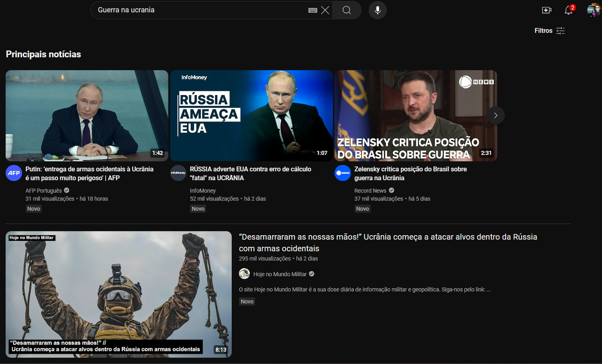Viewport: 602px width, 364px height.
Task: Clear search text with the X icon
Action: point(325,10)
